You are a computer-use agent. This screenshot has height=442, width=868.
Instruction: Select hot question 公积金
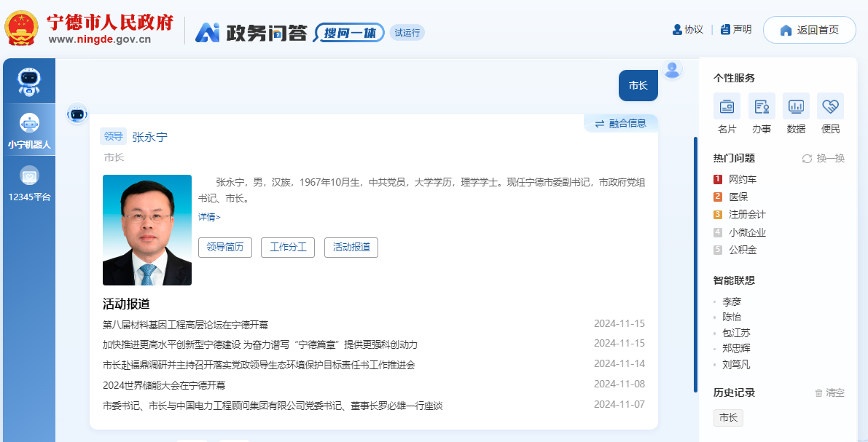coord(743,250)
